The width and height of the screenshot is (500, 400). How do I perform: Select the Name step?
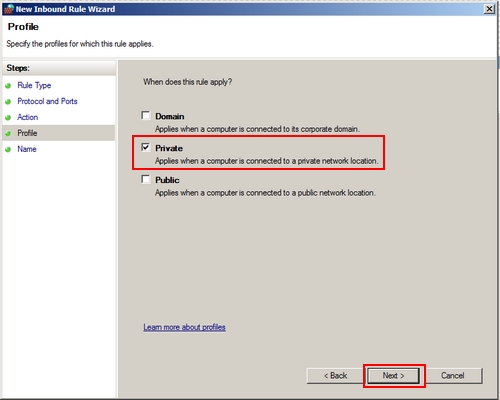[x=27, y=149]
